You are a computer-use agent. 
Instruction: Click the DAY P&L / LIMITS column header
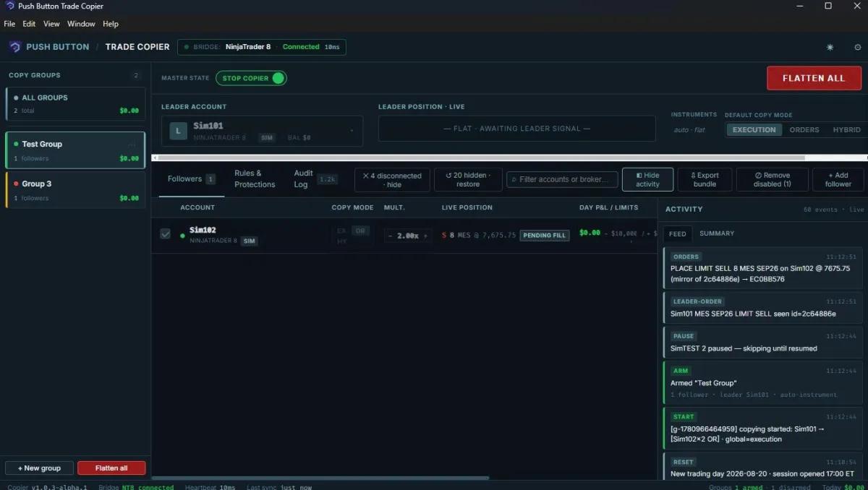pos(608,207)
